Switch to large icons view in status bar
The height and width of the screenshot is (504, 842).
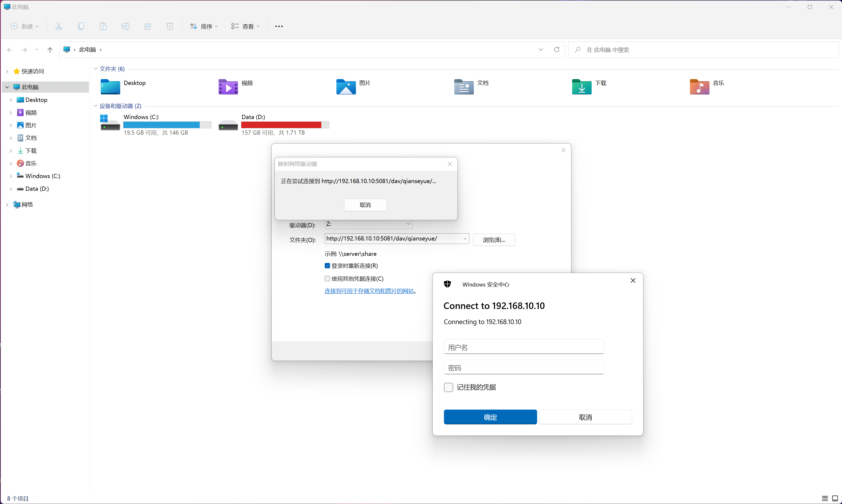pyautogui.click(x=835, y=498)
